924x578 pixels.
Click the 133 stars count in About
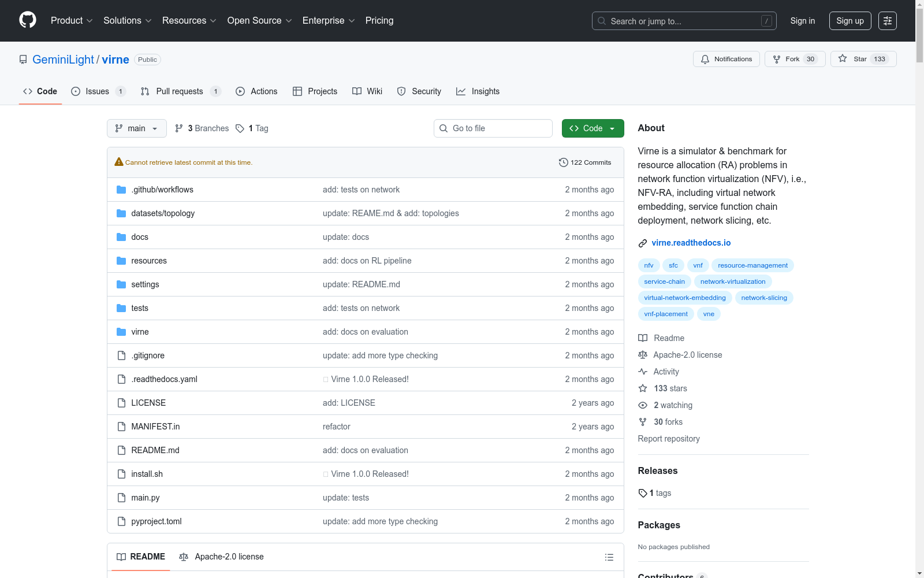click(670, 388)
